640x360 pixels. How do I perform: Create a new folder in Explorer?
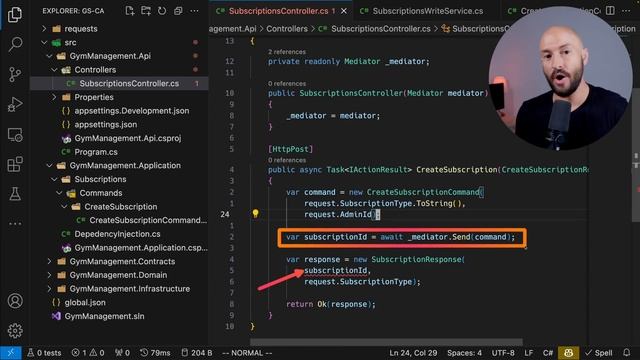click(x=146, y=11)
